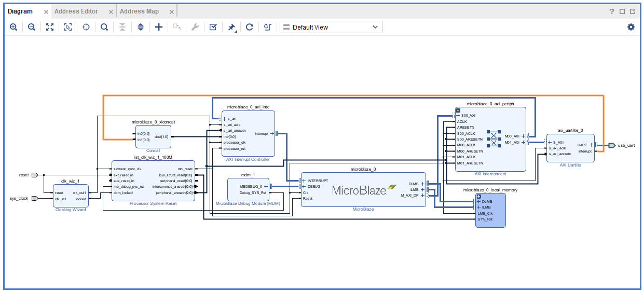
Task: Click the Add IP plus icon
Action: pyautogui.click(x=159, y=27)
